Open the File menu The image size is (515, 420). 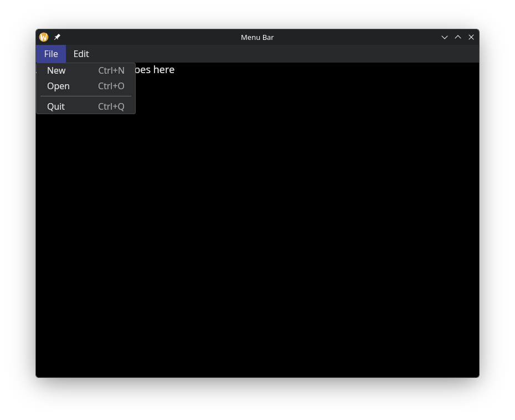tap(50, 54)
